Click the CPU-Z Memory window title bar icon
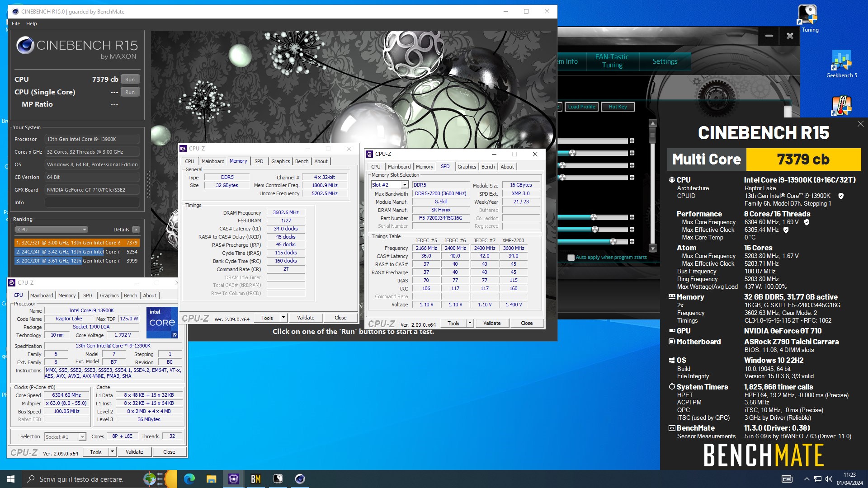Viewport: 868px width, 488px height. point(183,149)
